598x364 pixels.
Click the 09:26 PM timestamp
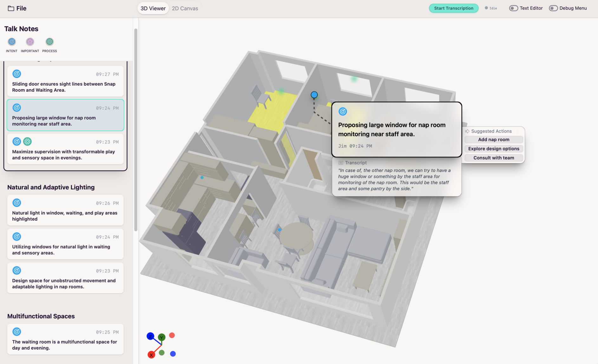pyautogui.click(x=107, y=203)
